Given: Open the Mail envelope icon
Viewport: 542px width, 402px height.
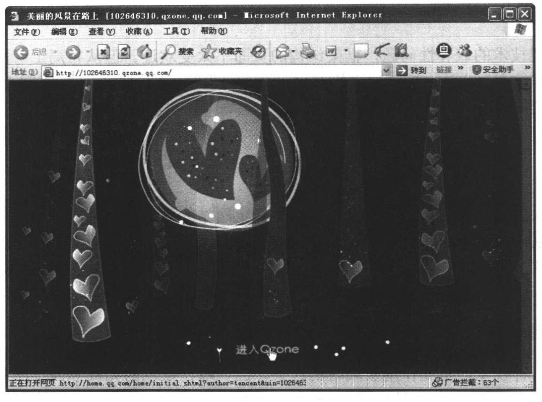Looking at the screenshot, I should [282, 52].
